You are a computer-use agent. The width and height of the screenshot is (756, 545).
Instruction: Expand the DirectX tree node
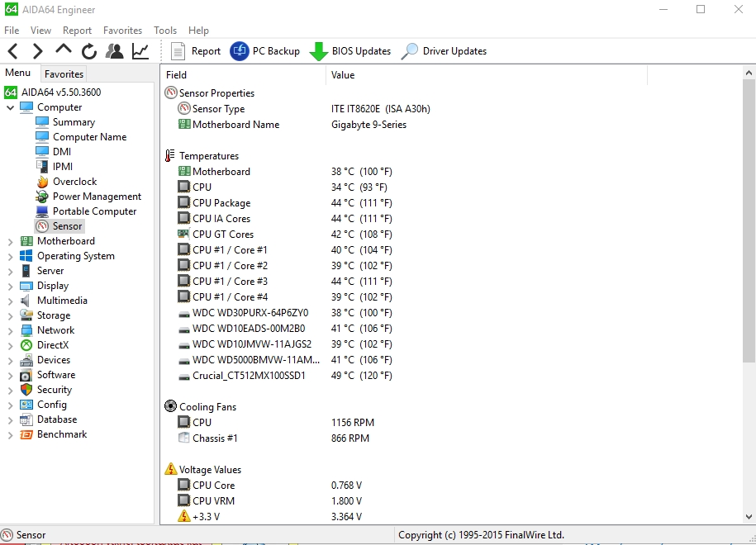[10, 345]
